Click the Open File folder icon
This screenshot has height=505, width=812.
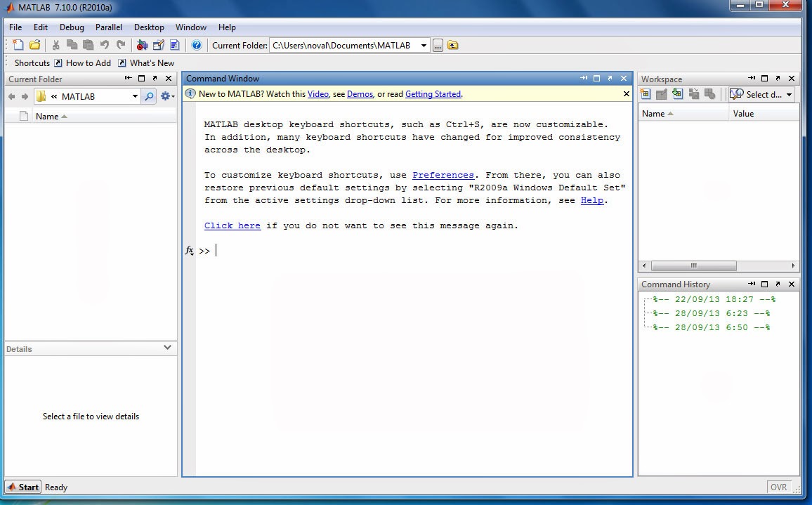coord(34,45)
